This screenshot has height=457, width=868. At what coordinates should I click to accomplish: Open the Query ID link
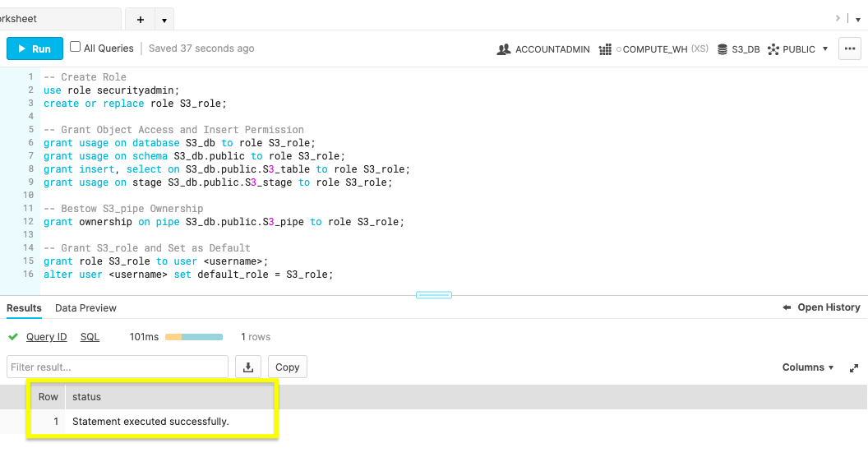click(x=46, y=337)
